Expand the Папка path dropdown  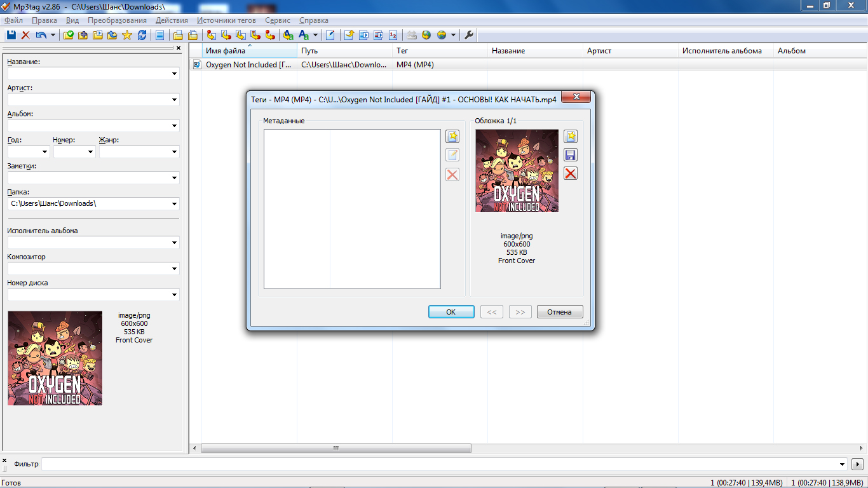(x=174, y=204)
